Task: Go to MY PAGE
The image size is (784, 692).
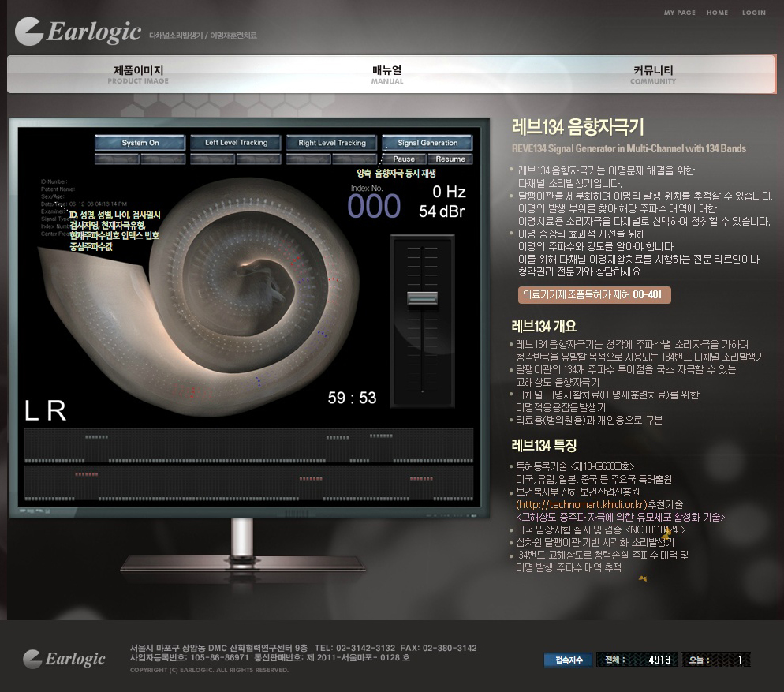Action: pyautogui.click(x=680, y=13)
